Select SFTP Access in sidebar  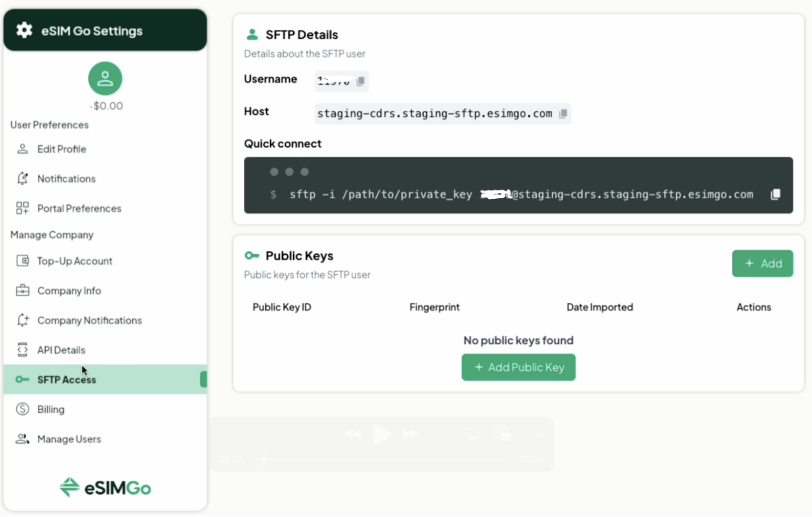105,380
